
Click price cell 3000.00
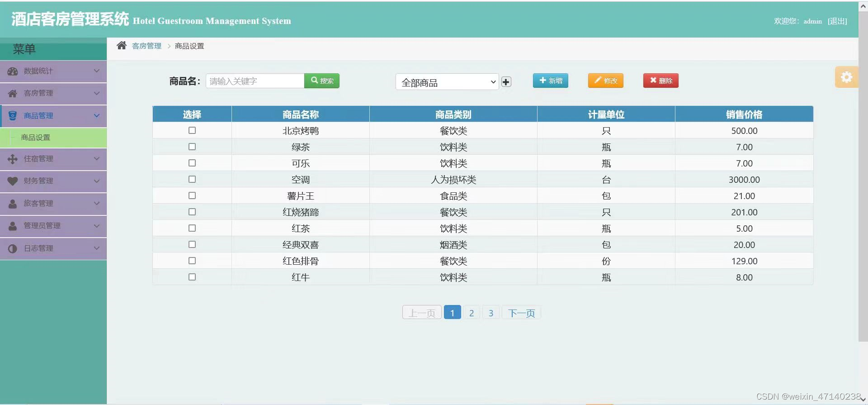(x=744, y=180)
